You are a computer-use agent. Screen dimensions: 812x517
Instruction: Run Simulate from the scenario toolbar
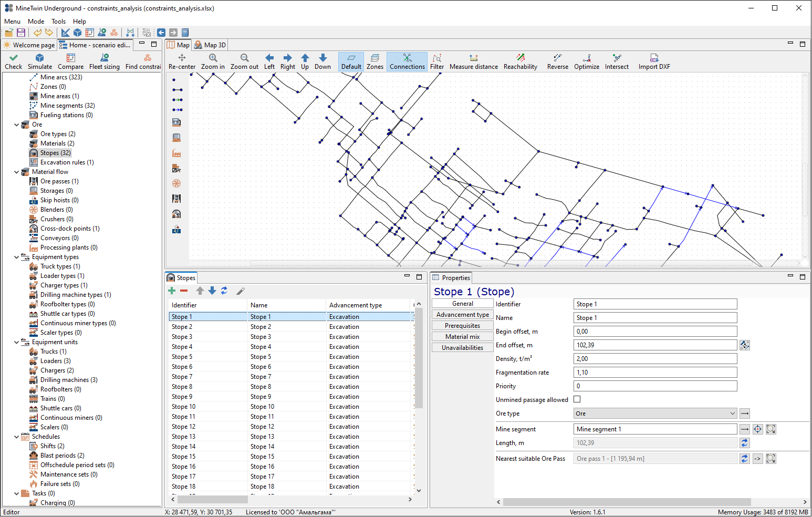click(x=40, y=61)
